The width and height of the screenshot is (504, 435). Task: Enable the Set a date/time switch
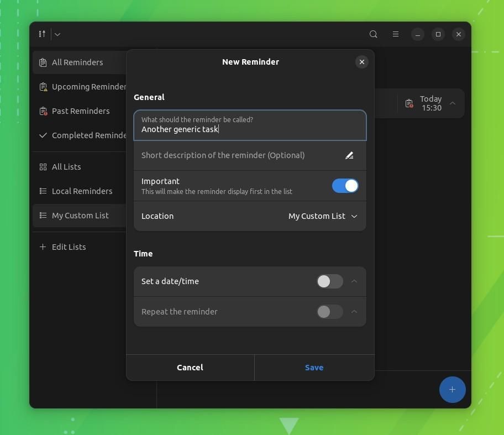329,281
